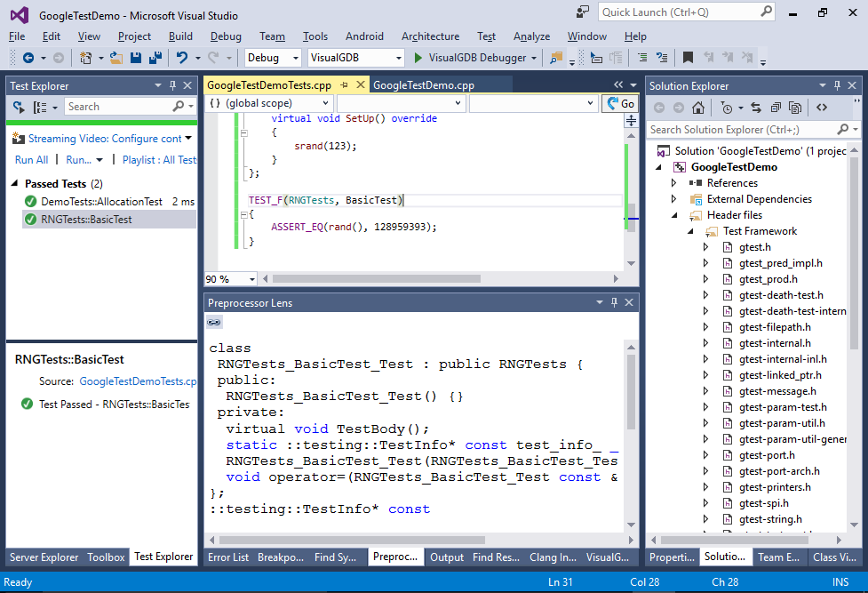Save the current file with the disk icon
The width and height of the screenshot is (868, 593).
click(136, 58)
